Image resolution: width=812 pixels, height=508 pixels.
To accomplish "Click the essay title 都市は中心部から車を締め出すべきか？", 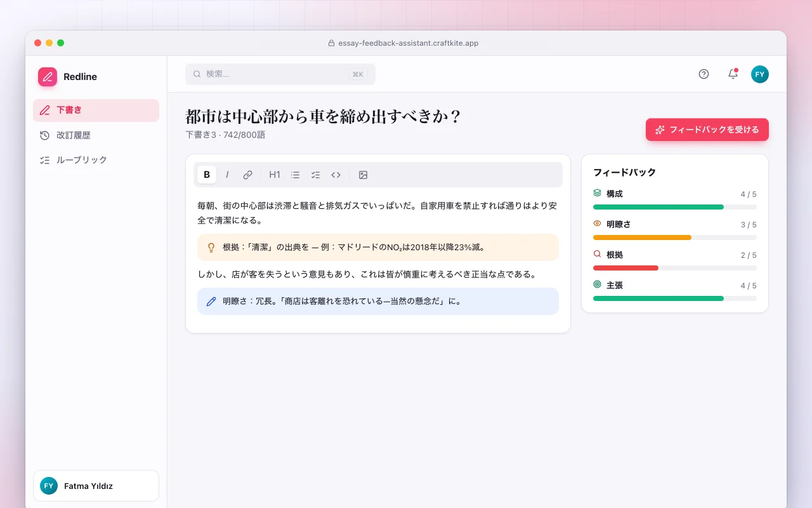I will 324,117.
